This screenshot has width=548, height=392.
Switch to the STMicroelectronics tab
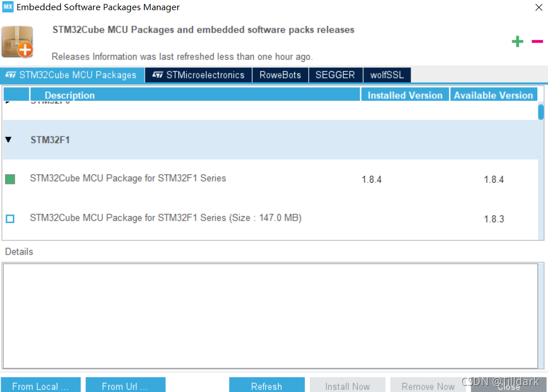click(198, 75)
